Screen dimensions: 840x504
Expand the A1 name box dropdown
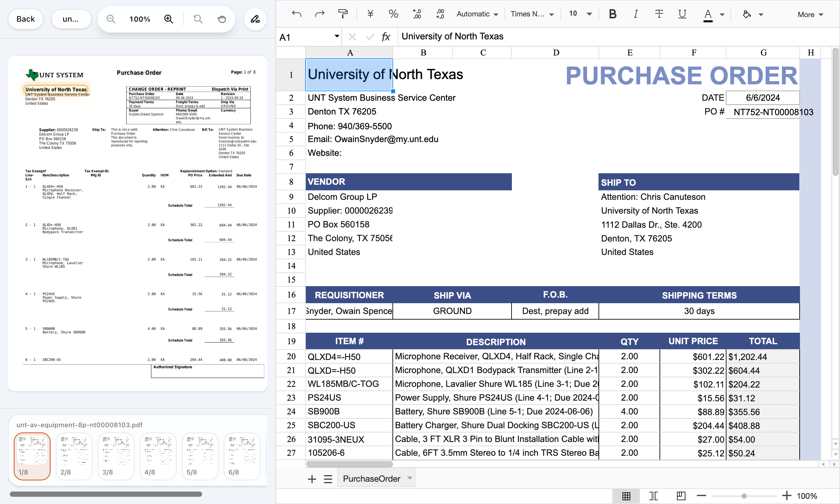[x=337, y=36]
